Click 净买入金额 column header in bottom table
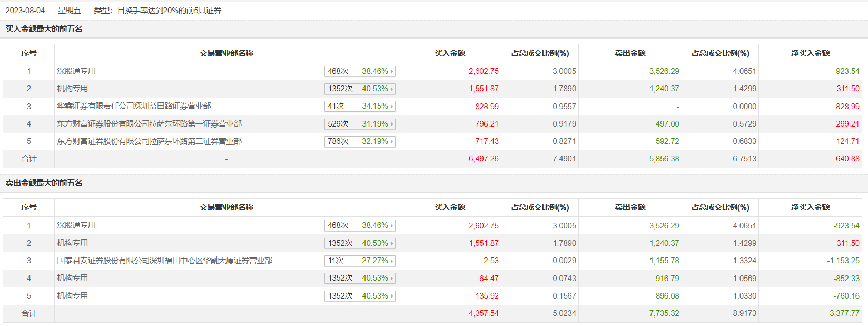 pos(810,207)
